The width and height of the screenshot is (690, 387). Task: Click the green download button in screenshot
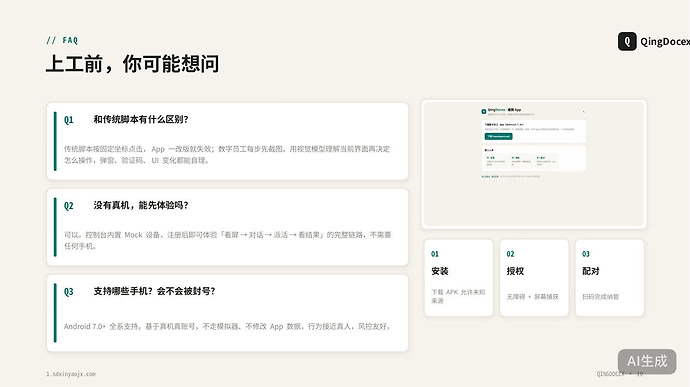[x=499, y=136]
